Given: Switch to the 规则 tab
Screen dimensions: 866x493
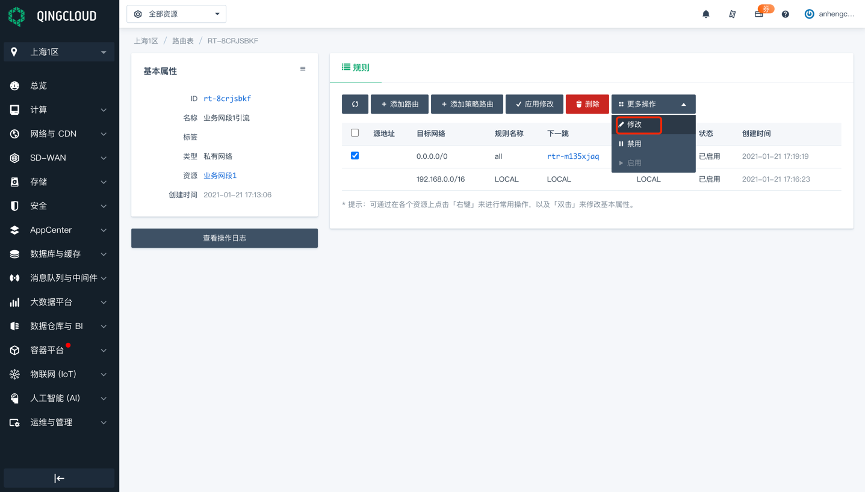Looking at the screenshot, I should pos(356,67).
